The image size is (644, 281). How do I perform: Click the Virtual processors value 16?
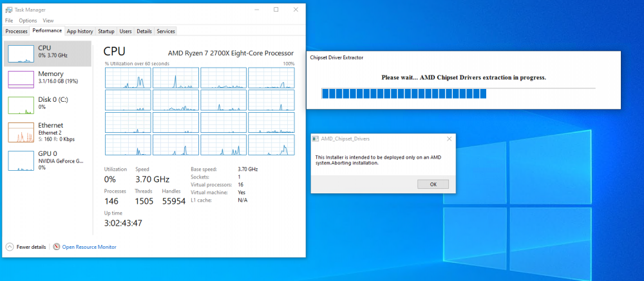coord(241,184)
